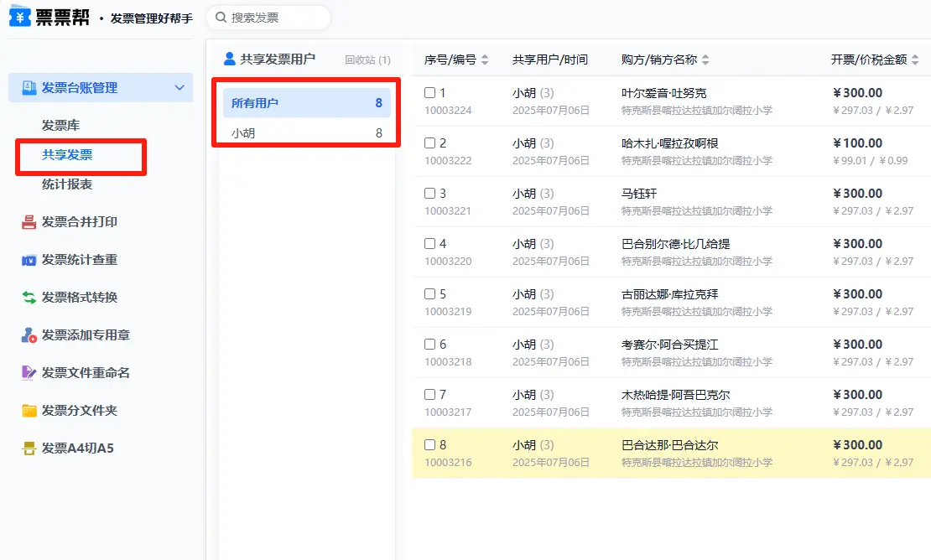
Task: Open 统计报表 submenu item
Action: (67, 184)
